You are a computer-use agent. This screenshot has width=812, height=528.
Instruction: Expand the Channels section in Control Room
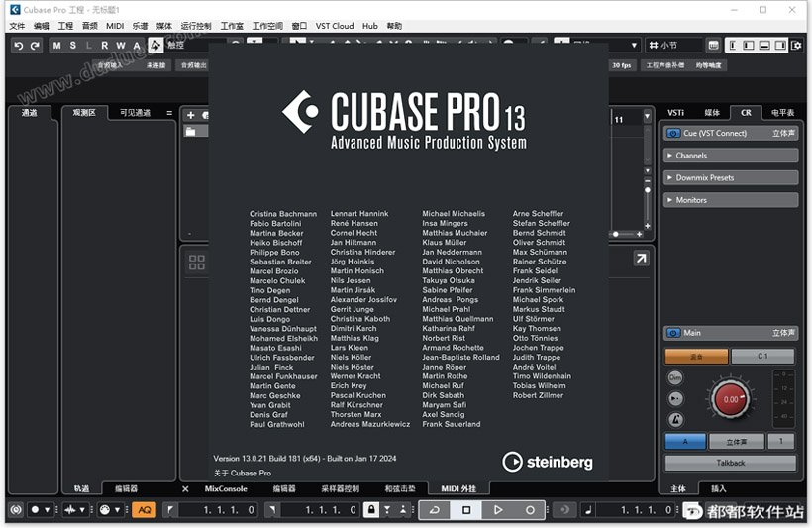731,156
